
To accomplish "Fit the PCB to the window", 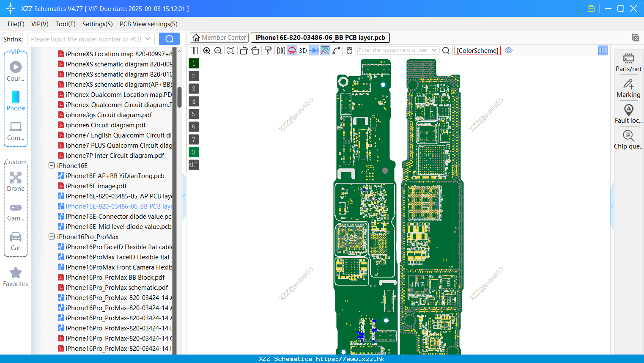I will tap(231, 51).
